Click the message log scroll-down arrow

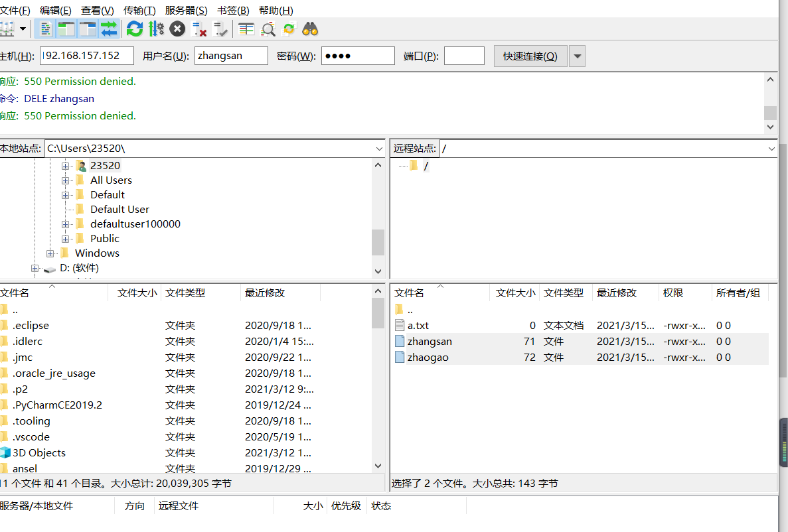[x=771, y=127]
